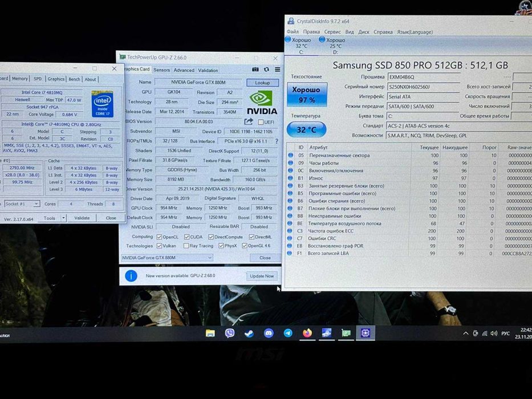Click the Intel Core i7 logo in CPU-Z

click(102, 104)
